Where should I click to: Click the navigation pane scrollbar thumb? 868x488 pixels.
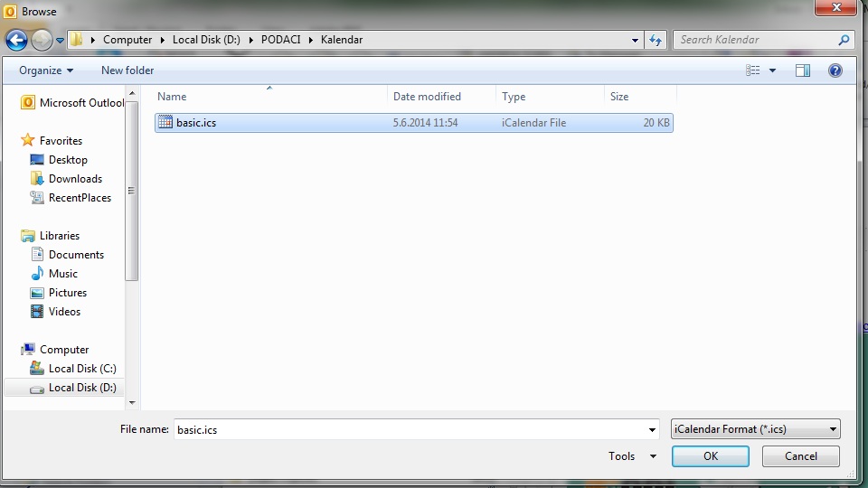pyautogui.click(x=132, y=191)
